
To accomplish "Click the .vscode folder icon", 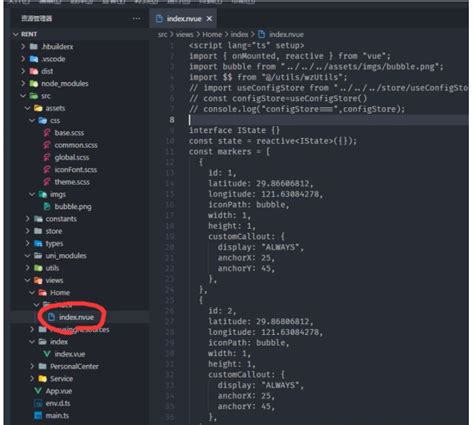I will click(34, 59).
